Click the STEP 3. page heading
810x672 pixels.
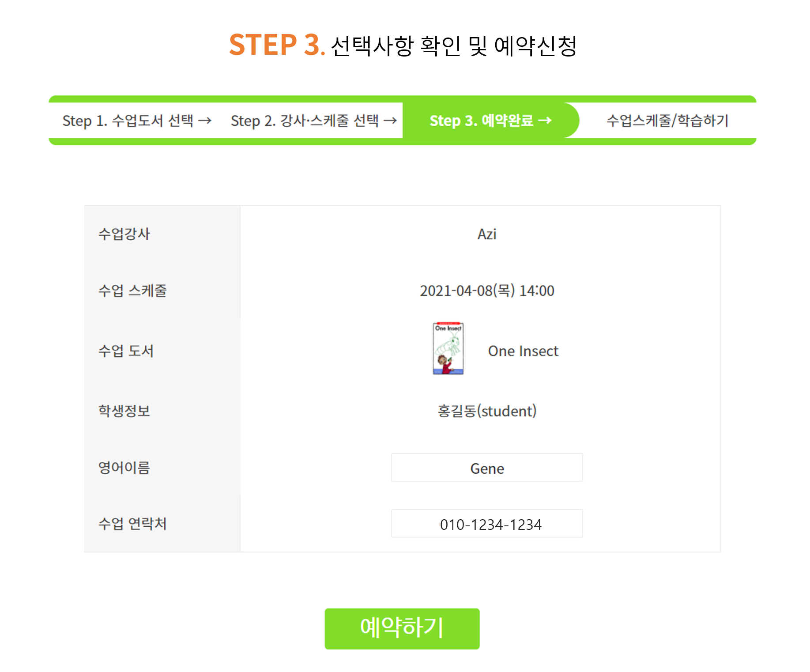277,45
